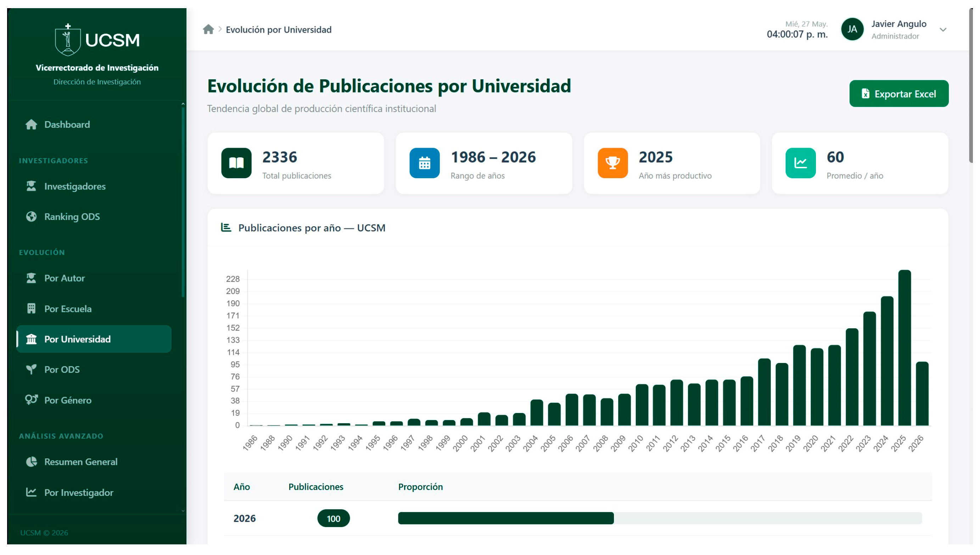980x555 pixels.
Task: Click the 2026 year table cell
Action: (x=245, y=519)
